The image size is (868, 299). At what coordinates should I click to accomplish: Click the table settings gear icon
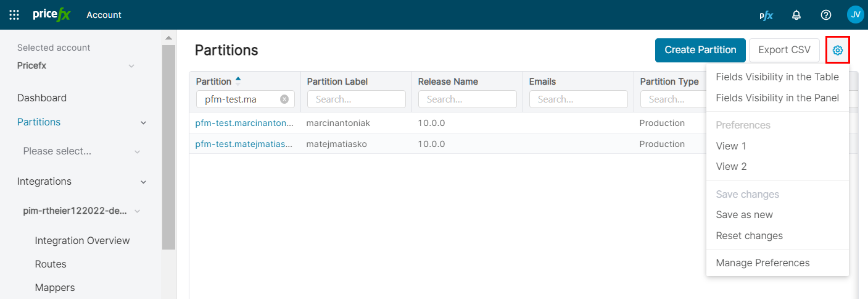pyautogui.click(x=837, y=50)
